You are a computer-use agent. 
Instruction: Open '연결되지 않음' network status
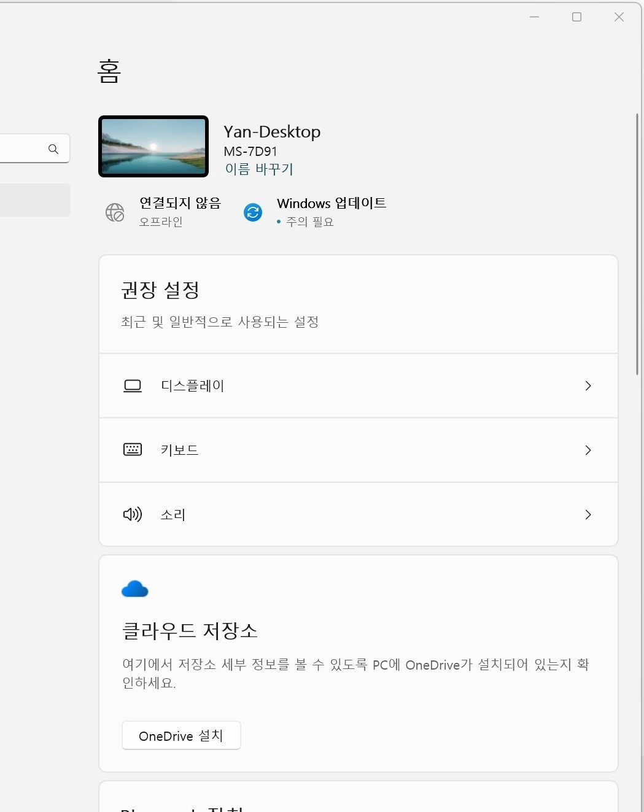pyautogui.click(x=180, y=203)
